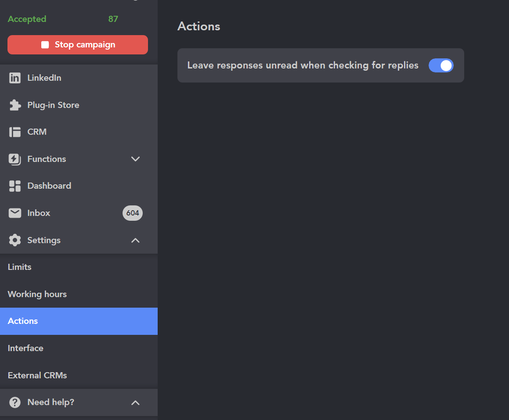Open the Plug-in Store
Image resolution: width=509 pixels, height=420 pixels.
[x=14, y=105]
